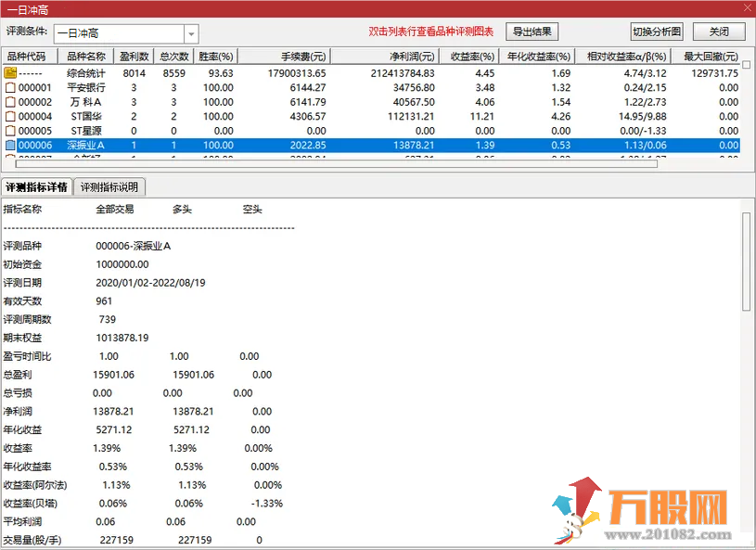
Task: Switch to the 评测指标说明 tab
Action: [x=109, y=187]
